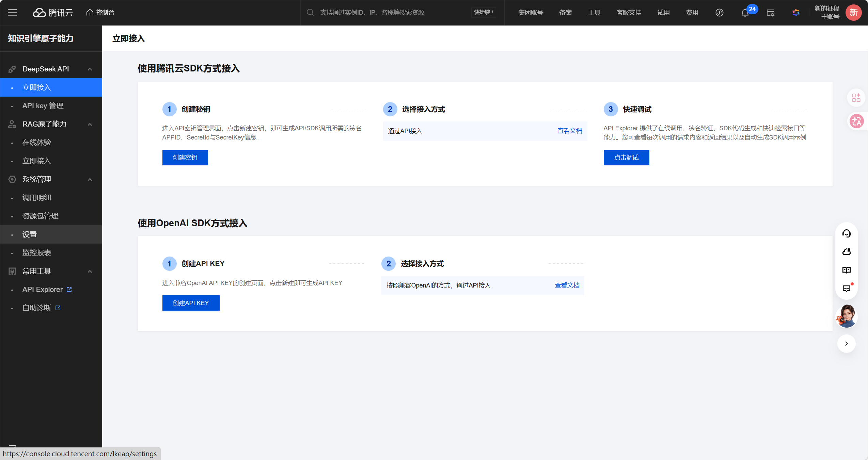Image resolution: width=868 pixels, height=460 pixels.
Task: Open the 控制台 console home
Action: [100, 13]
